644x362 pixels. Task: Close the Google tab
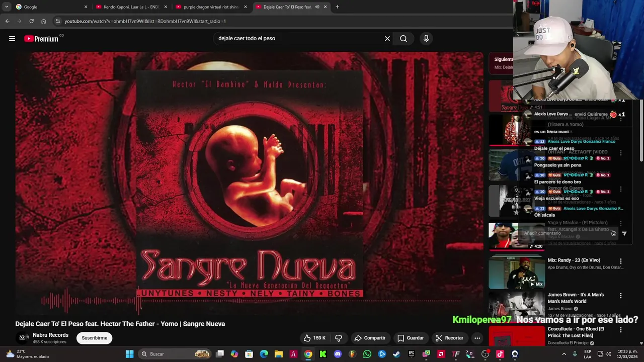click(86, 7)
